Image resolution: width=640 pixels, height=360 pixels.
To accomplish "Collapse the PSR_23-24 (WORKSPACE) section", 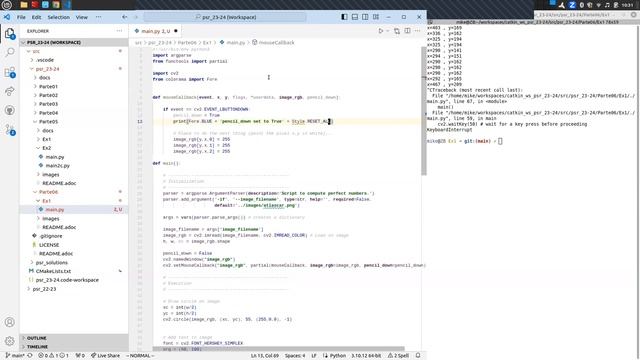I will point(73,42).
